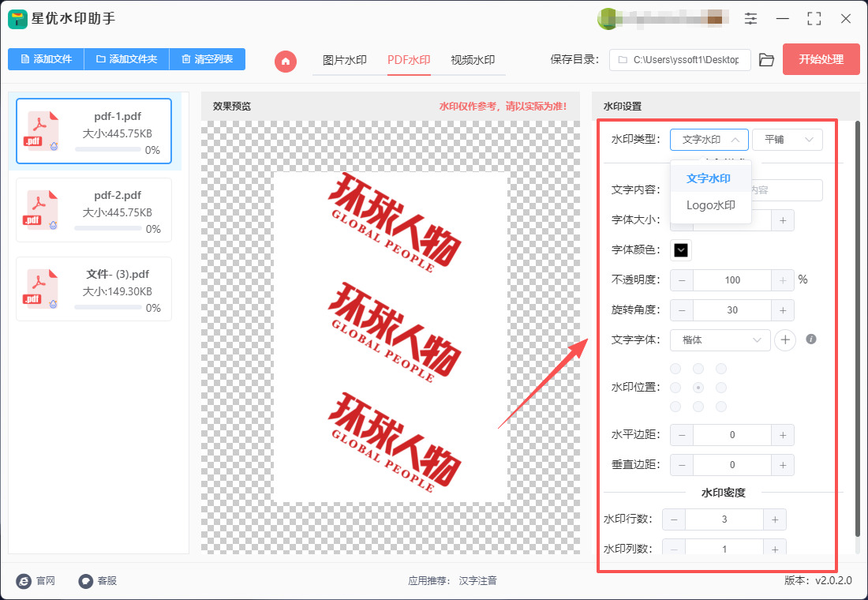Click the 水印行数 value field showing 3

click(x=724, y=519)
